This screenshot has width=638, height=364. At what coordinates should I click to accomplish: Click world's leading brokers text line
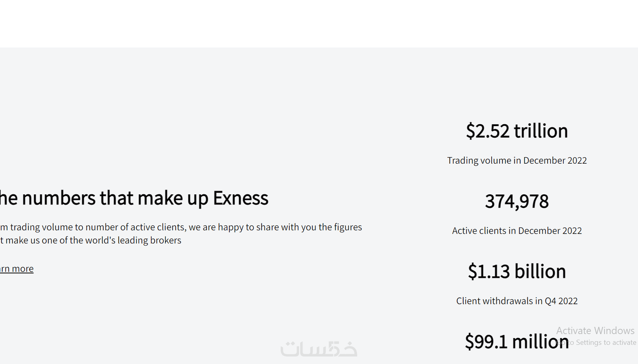(90, 240)
